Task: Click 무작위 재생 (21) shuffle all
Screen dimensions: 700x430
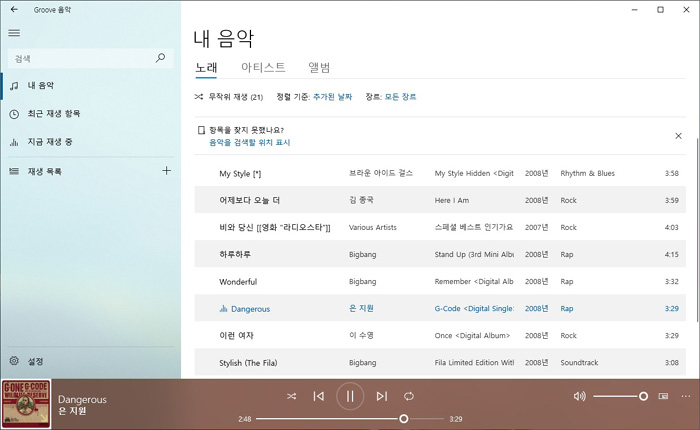Action: pyautogui.click(x=229, y=97)
